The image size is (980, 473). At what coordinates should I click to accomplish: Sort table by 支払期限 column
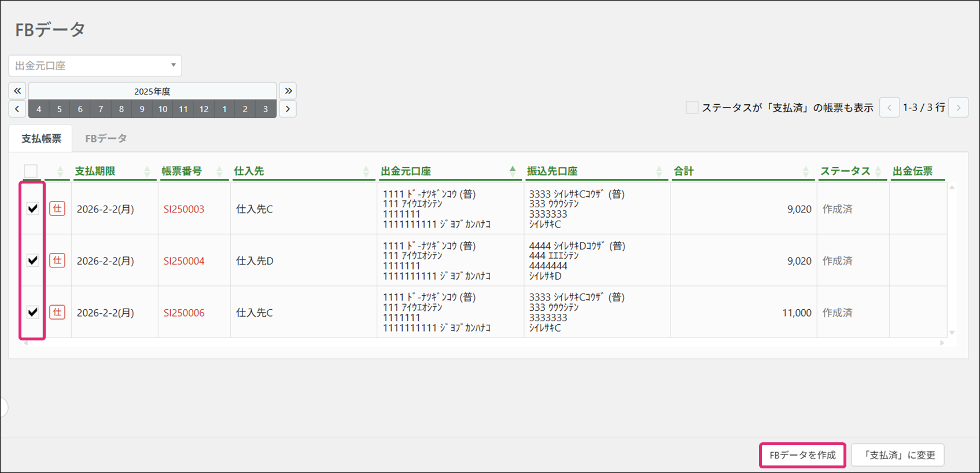pos(95,171)
